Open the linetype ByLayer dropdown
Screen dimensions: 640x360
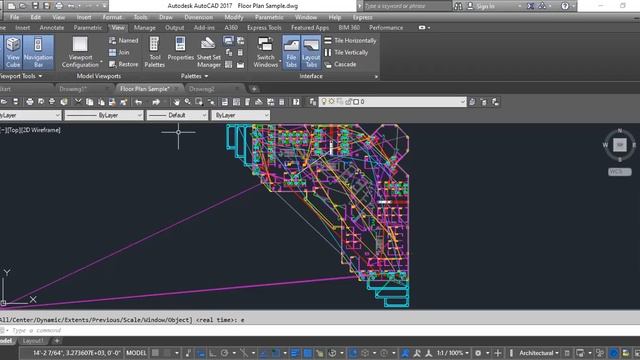[x=104, y=115]
